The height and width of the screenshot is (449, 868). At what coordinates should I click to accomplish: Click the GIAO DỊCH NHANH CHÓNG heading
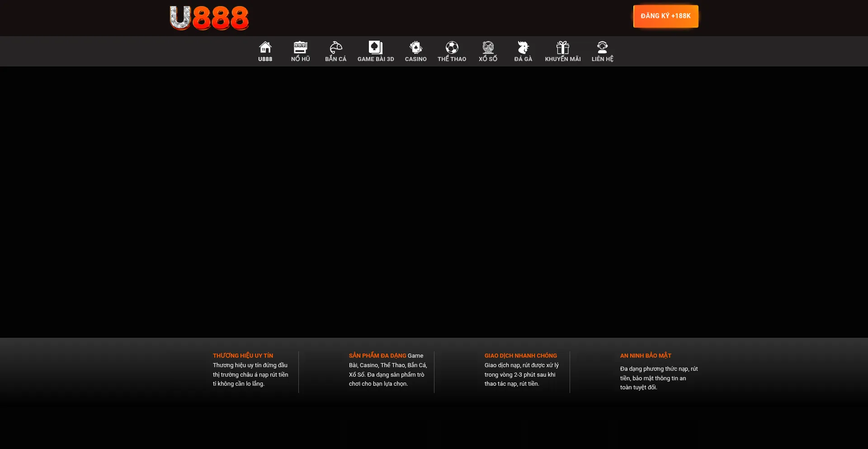click(x=520, y=356)
